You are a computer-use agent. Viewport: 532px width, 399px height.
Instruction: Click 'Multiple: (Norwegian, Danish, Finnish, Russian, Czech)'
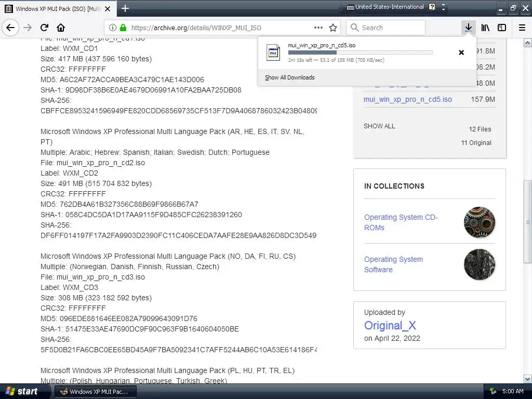[x=130, y=267]
